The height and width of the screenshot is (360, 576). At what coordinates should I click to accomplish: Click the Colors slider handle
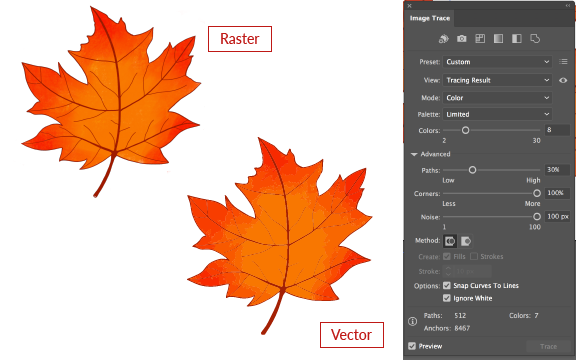tap(465, 130)
